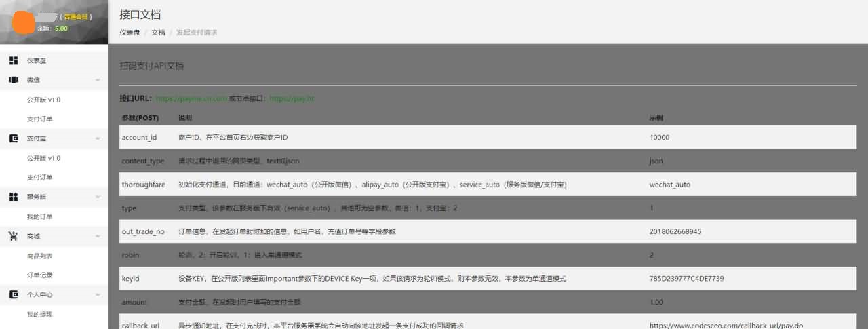Select the callback_url parameter cell

[140, 326]
